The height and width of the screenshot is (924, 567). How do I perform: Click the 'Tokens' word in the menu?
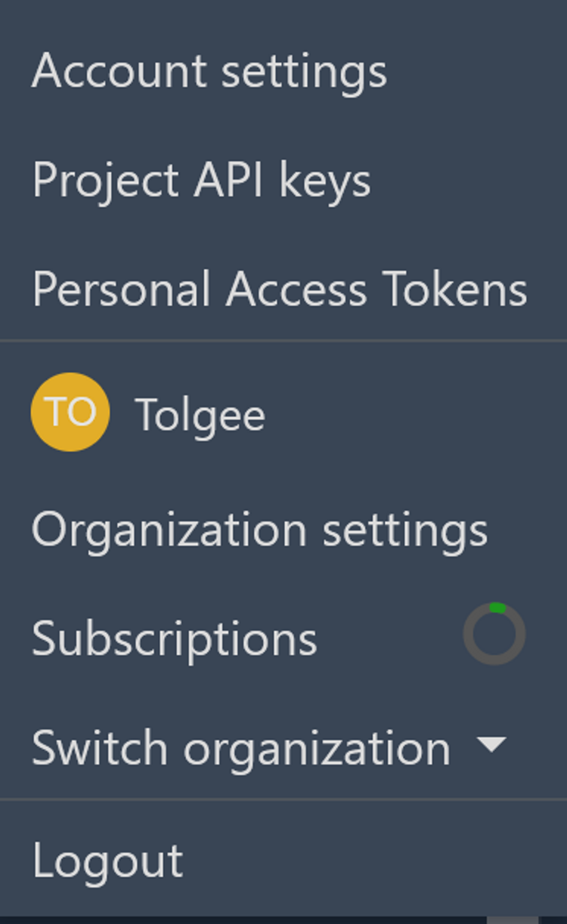coord(455,290)
